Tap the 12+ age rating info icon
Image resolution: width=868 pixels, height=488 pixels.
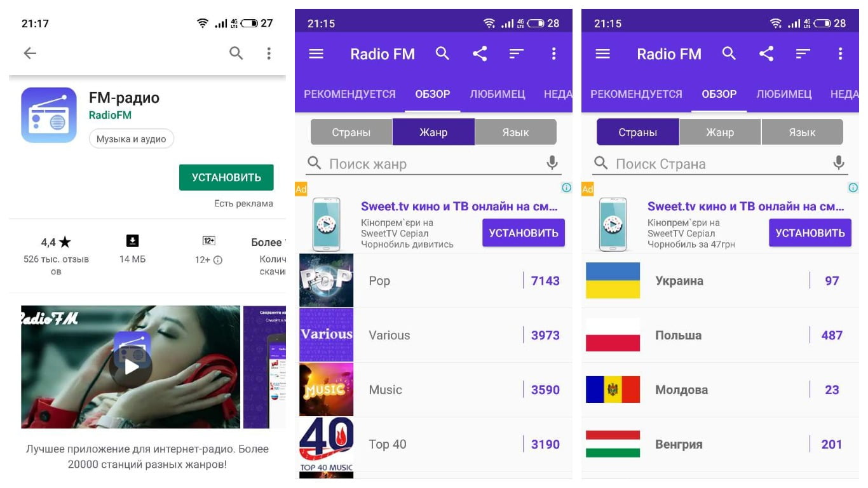coord(218,260)
